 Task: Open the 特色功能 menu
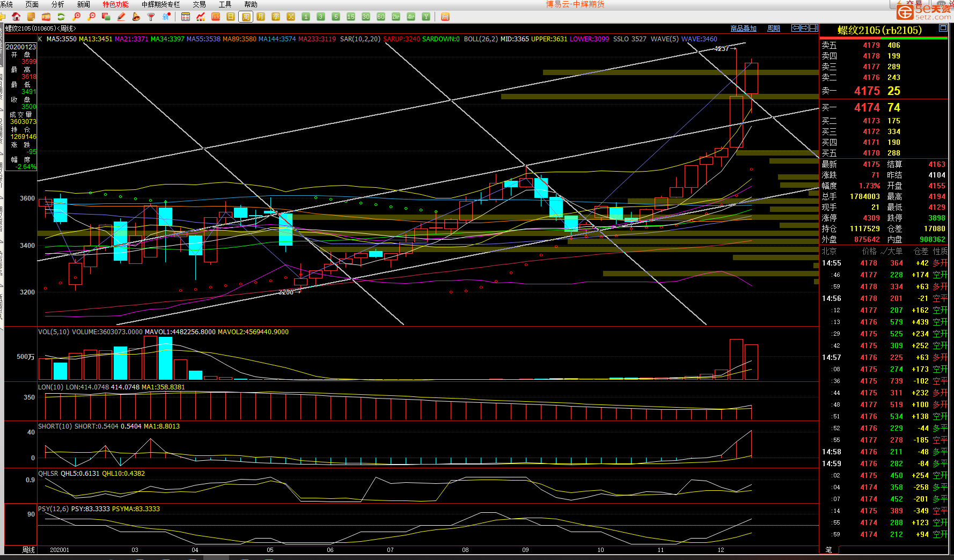[116, 4]
